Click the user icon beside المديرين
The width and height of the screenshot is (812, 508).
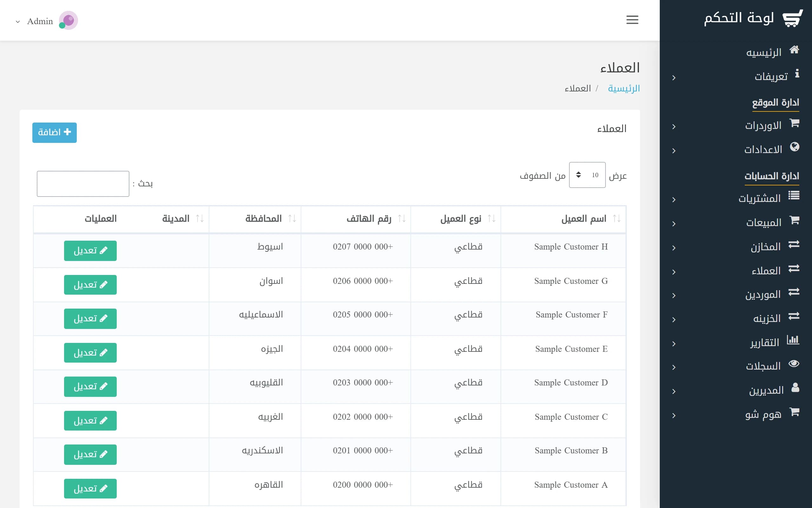coord(795,388)
